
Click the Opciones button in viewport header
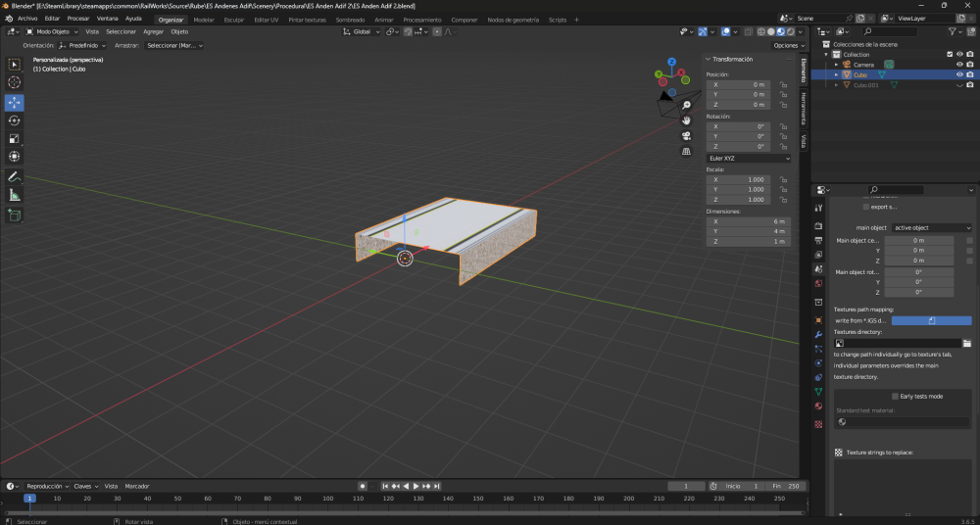tap(787, 45)
